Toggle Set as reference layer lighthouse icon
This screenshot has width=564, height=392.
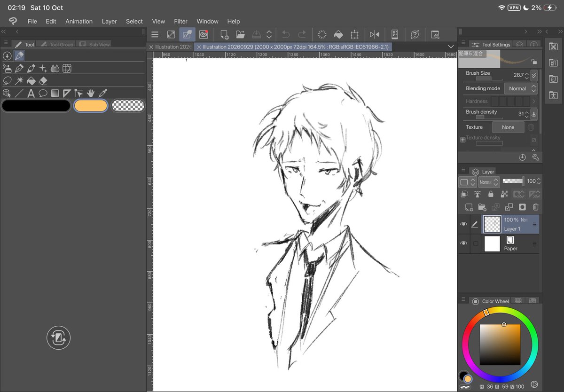click(x=478, y=194)
